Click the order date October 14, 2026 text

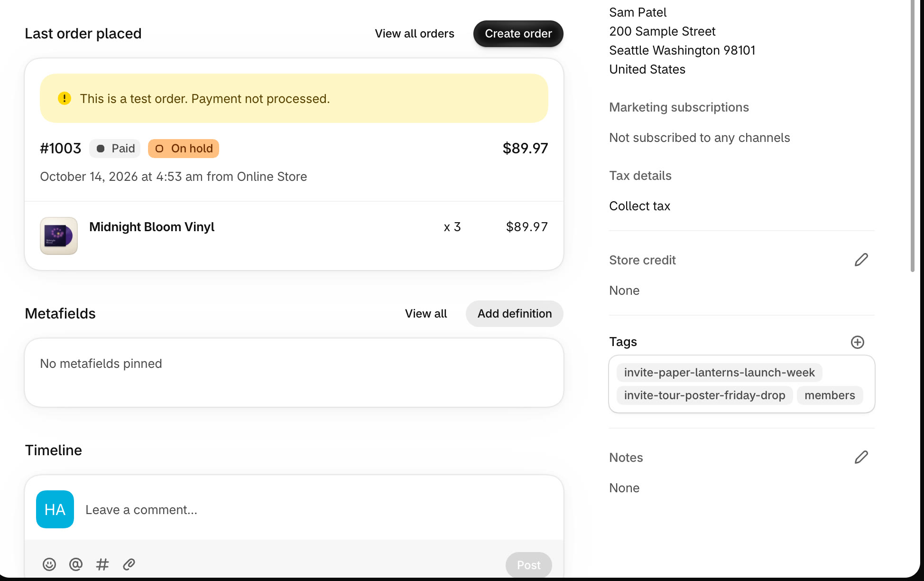(173, 177)
